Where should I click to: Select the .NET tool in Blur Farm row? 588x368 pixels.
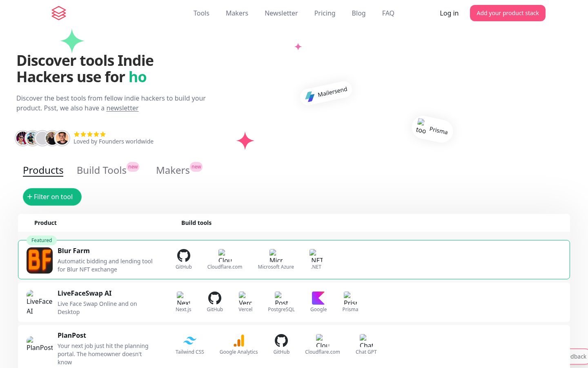point(316,256)
